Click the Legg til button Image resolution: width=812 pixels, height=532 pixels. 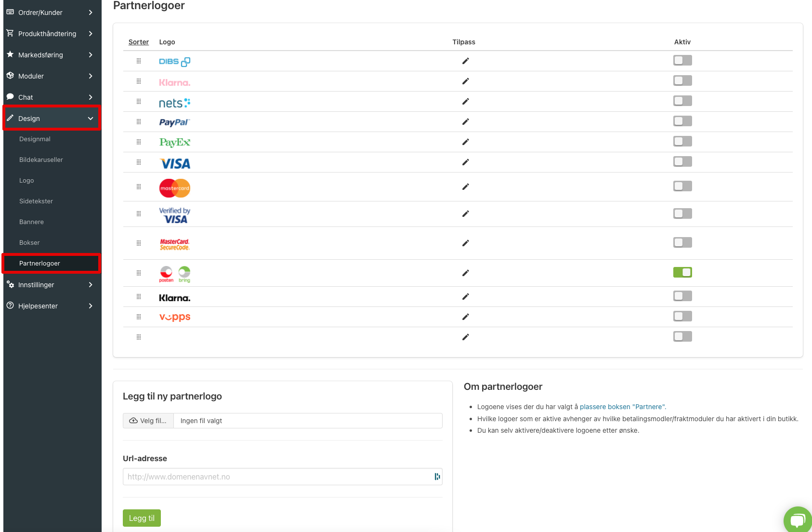click(142, 518)
